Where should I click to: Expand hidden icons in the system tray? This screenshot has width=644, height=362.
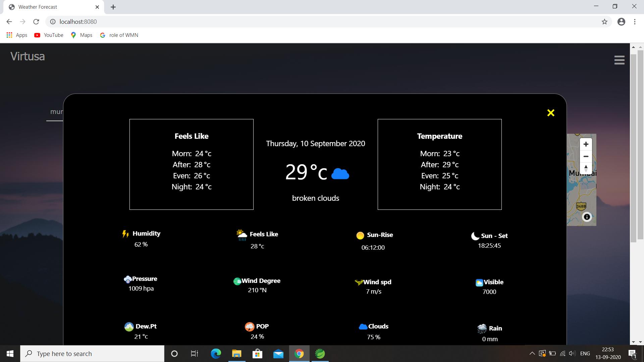point(532,353)
